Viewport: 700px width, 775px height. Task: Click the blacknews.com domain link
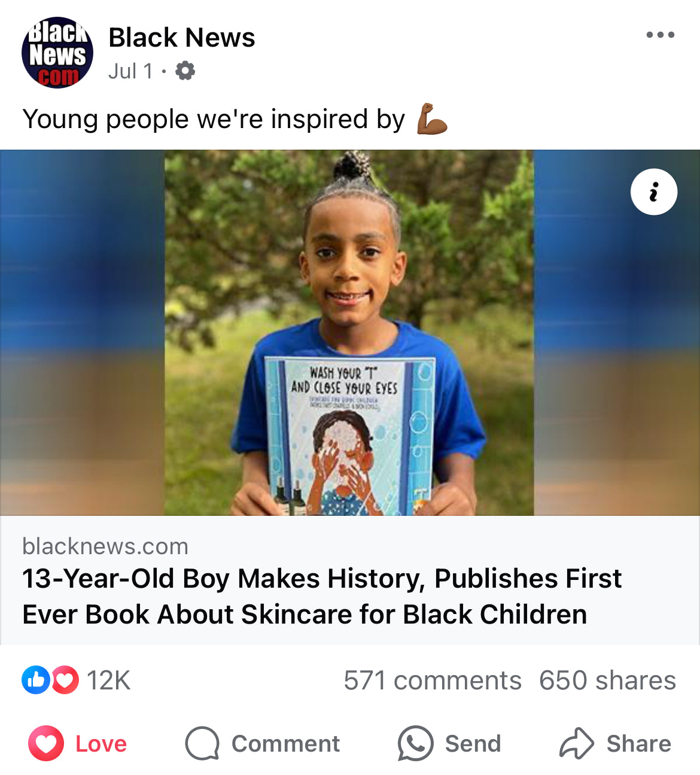point(105,546)
